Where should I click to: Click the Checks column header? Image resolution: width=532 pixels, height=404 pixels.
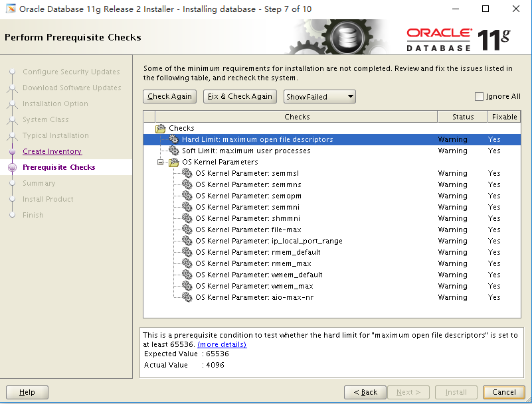[296, 117]
